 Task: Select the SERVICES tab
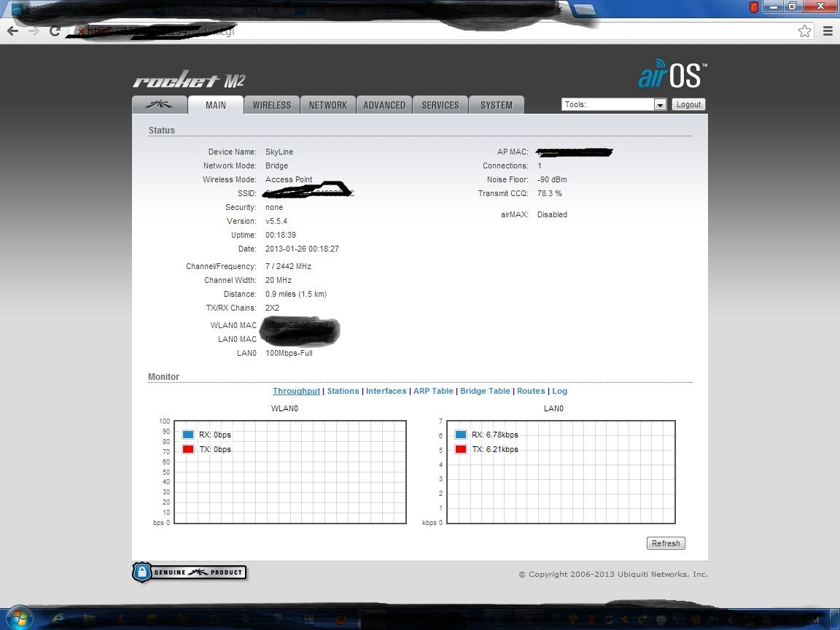click(440, 105)
